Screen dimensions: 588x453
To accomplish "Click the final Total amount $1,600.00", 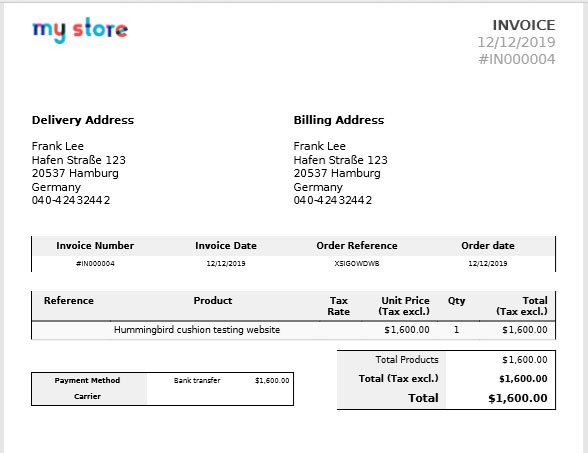I will [x=518, y=398].
